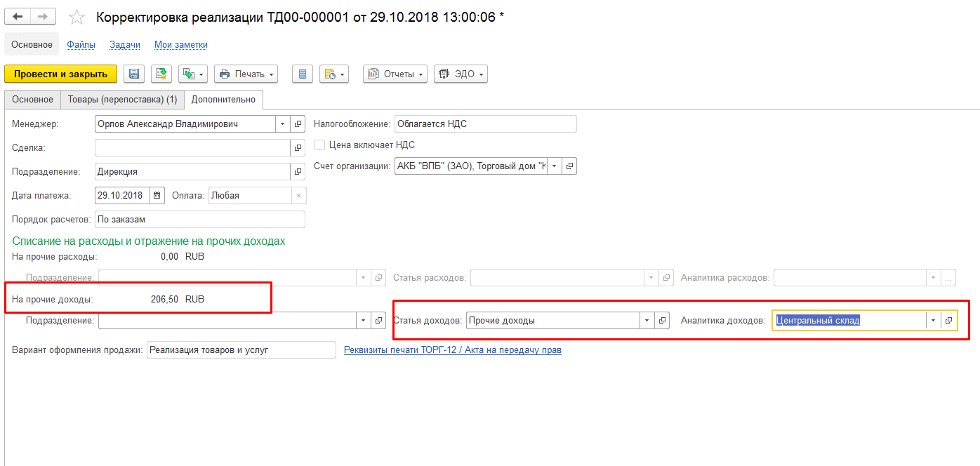
Task: Open calendar for Дата платежа
Action: (157, 196)
